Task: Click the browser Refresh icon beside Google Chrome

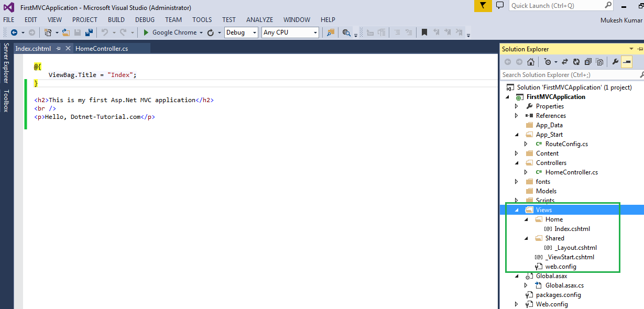Action: click(x=211, y=32)
